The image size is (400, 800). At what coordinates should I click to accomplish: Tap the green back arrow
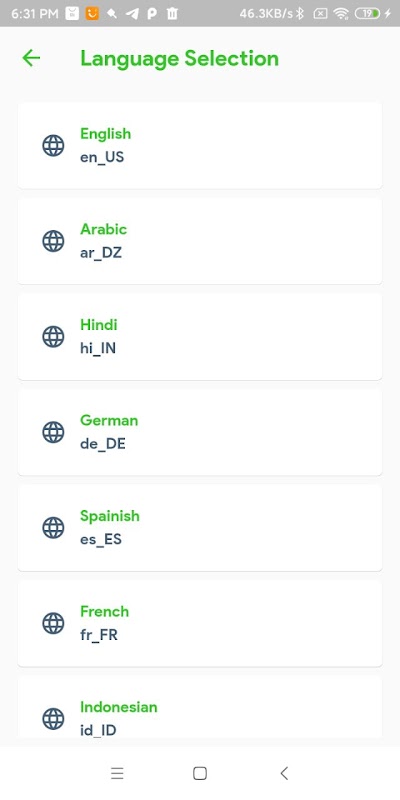(31, 58)
